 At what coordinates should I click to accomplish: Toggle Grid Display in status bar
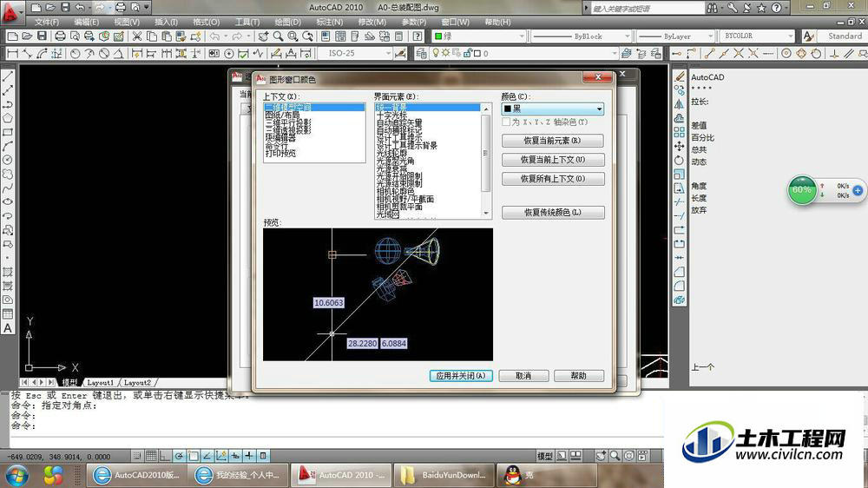(150, 456)
